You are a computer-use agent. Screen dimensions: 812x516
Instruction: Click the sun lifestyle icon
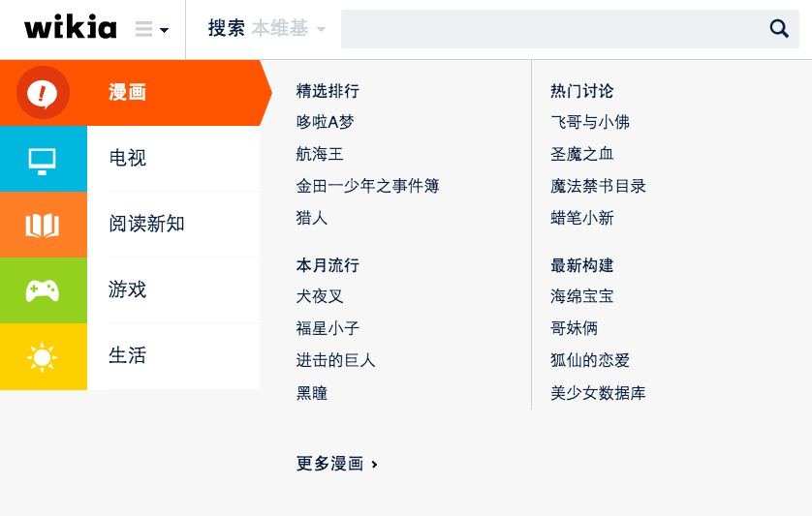point(42,357)
